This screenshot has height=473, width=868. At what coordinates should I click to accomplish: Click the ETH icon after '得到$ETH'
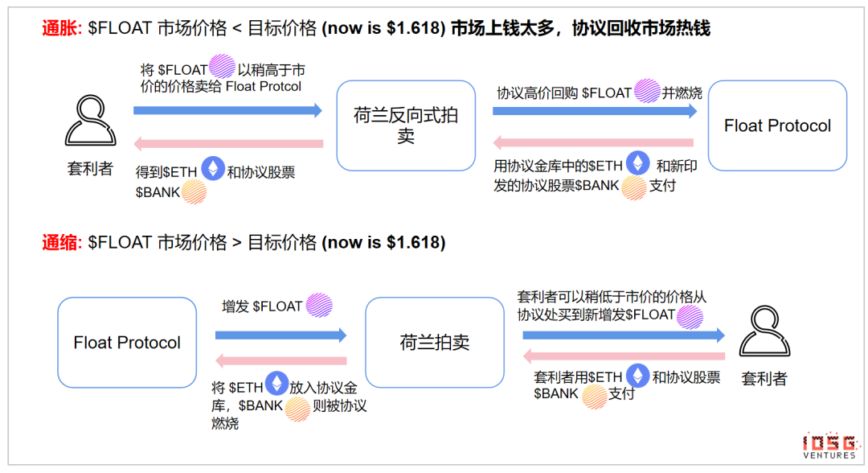tap(212, 168)
